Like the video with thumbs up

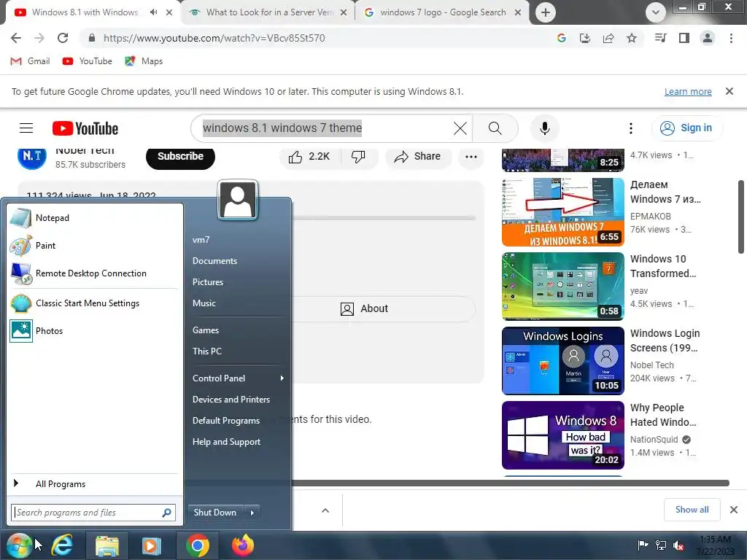310,157
